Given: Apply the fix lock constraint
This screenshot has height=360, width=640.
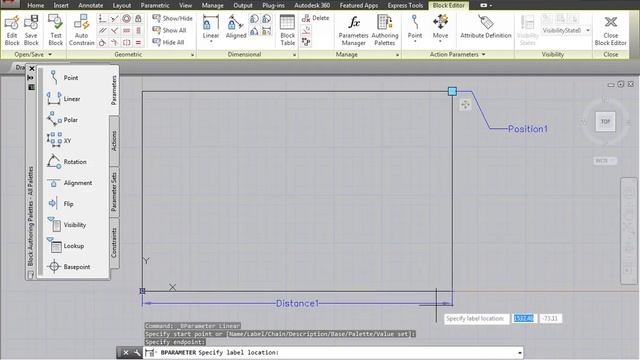Looking at the screenshot, I should 138,19.
